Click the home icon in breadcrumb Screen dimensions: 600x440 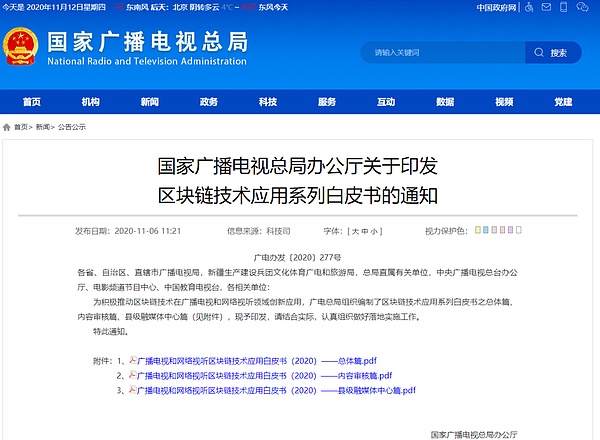pyautogui.click(x=7, y=127)
